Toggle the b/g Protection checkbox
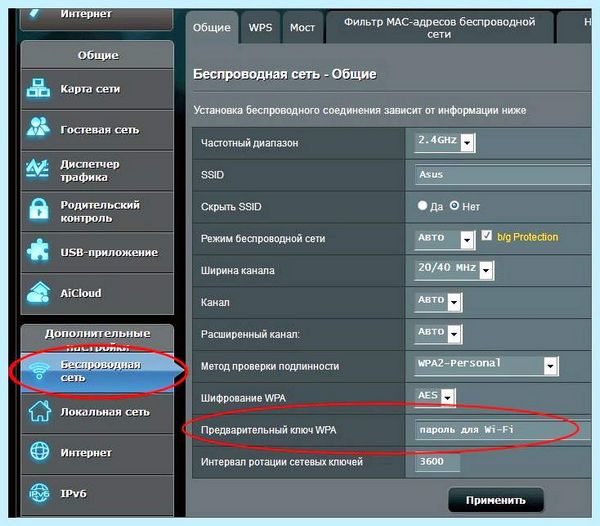 [486, 235]
